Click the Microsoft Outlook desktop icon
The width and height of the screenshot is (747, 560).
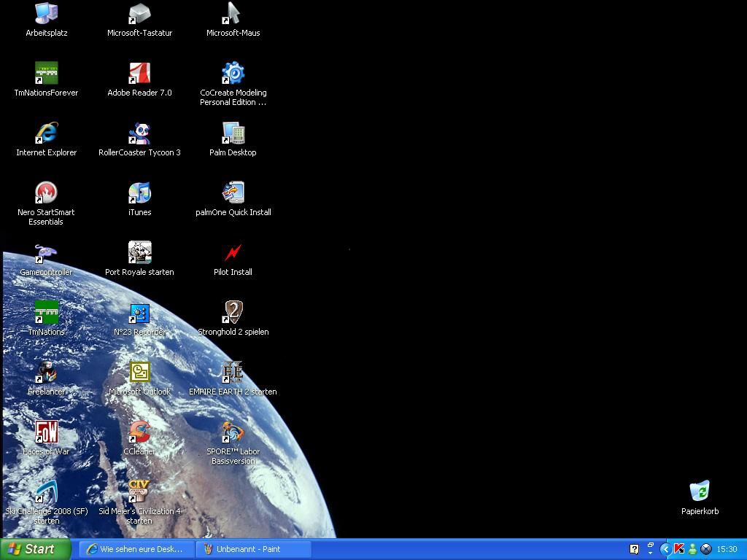pyautogui.click(x=139, y=372)
